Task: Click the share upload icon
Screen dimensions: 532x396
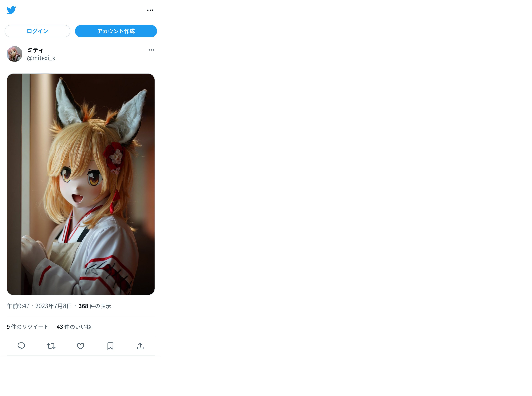Action: [x=140, y=346]
